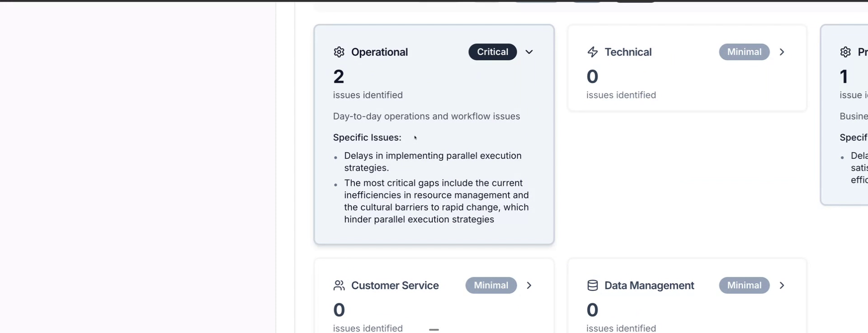Click the Customer Service people icon

pos(339,285)
